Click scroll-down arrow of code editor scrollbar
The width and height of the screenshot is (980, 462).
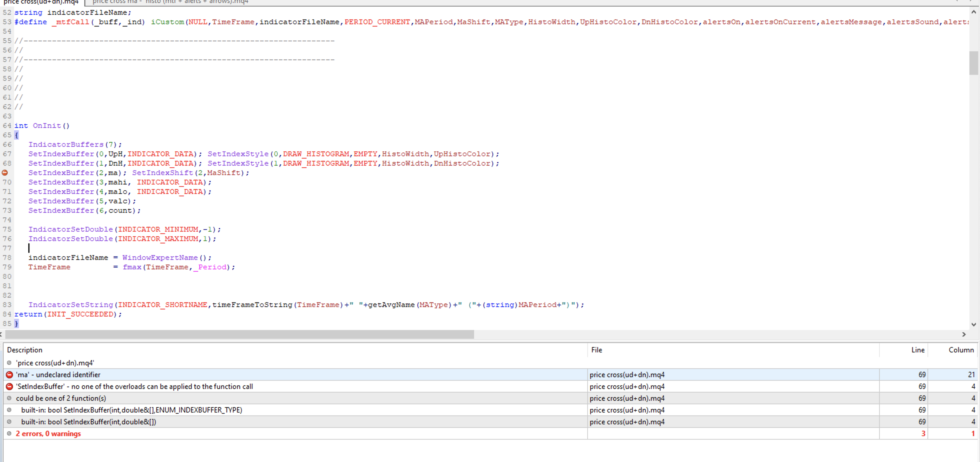click(974, 324)
